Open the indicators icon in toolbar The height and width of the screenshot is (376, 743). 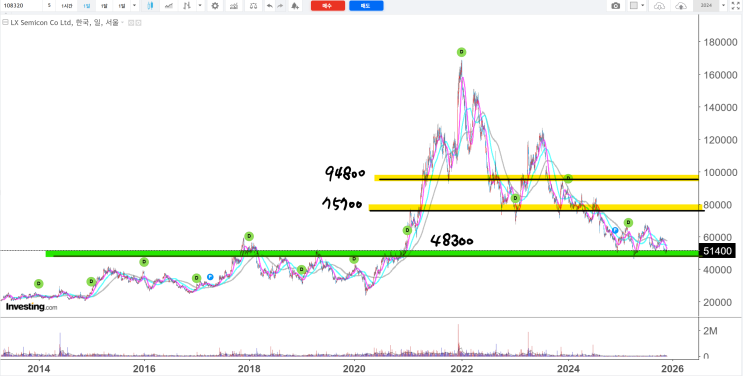coord(234,6)
